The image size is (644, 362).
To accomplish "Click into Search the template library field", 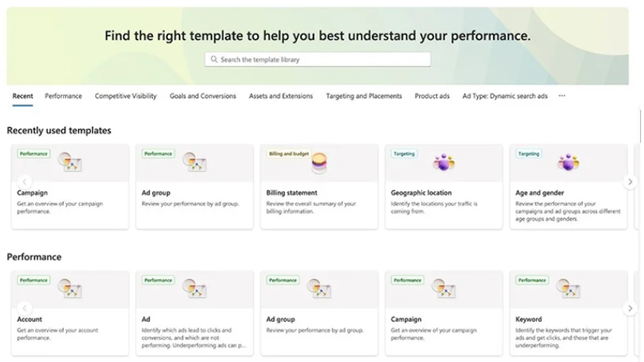I will (x=317, y=59).
